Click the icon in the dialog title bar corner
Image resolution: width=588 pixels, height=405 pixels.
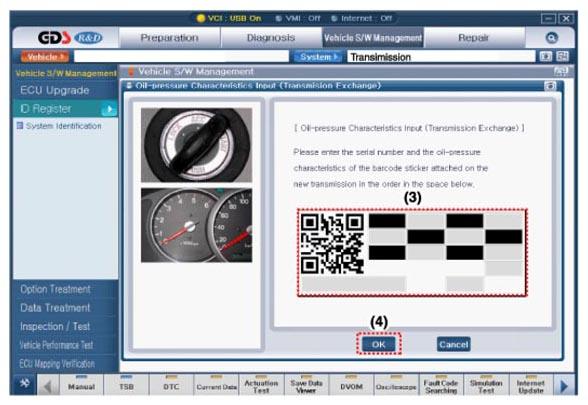[x=550, y=86]
